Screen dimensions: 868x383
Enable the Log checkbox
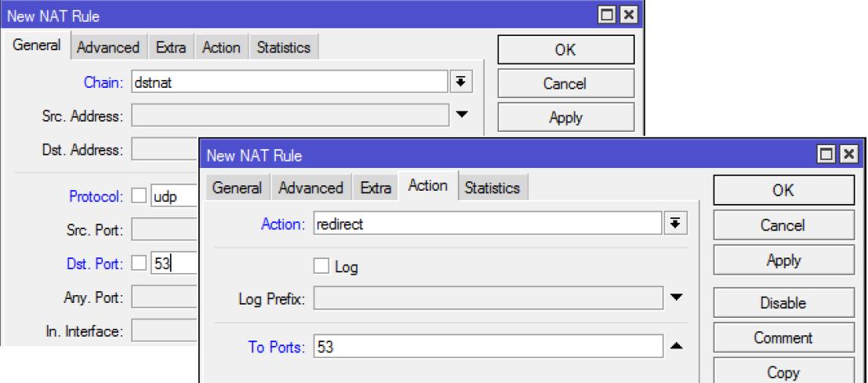pyautogui.click(x=321, y=267)
